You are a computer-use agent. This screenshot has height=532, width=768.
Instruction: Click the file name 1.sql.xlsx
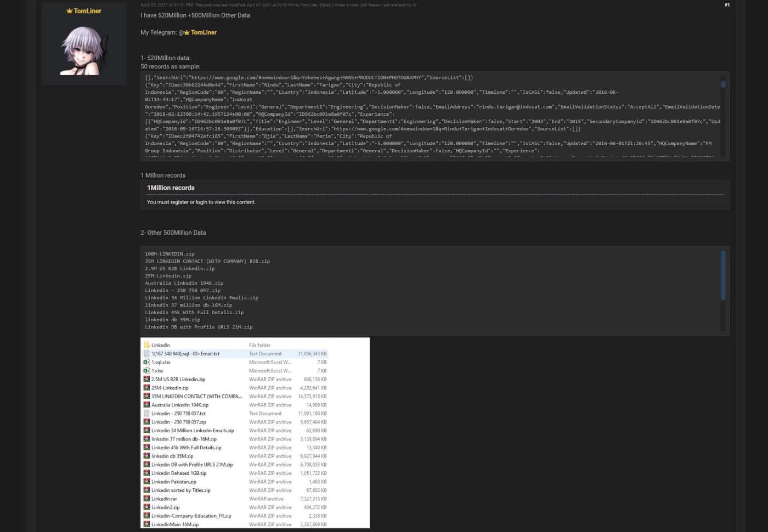click(x=161, y=363)
